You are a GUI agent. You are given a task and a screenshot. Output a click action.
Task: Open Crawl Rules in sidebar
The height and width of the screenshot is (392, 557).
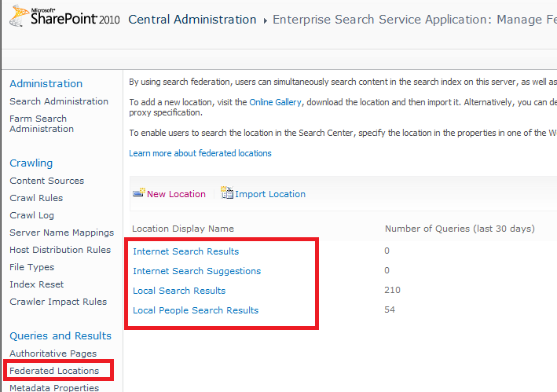pos(36,198)
